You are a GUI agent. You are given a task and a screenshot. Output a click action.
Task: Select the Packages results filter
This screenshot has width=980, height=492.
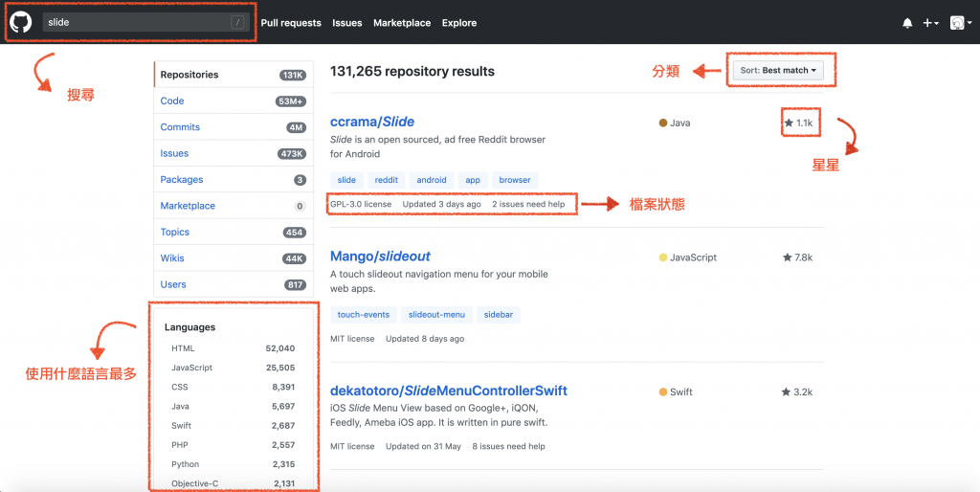[234, 179]
